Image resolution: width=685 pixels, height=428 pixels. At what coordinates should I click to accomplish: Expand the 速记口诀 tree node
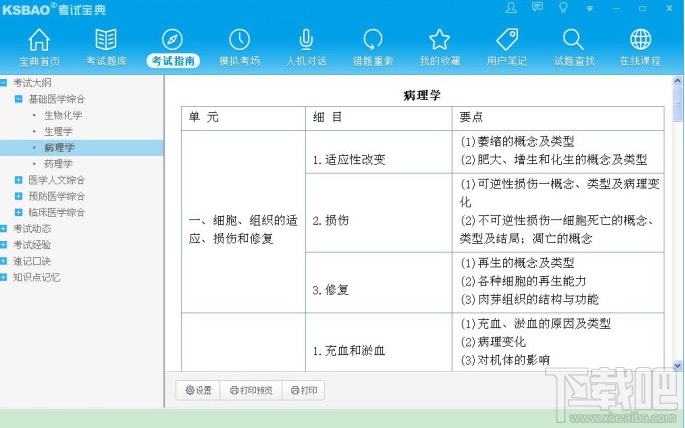pyautogui.click(x=3, y=261)
